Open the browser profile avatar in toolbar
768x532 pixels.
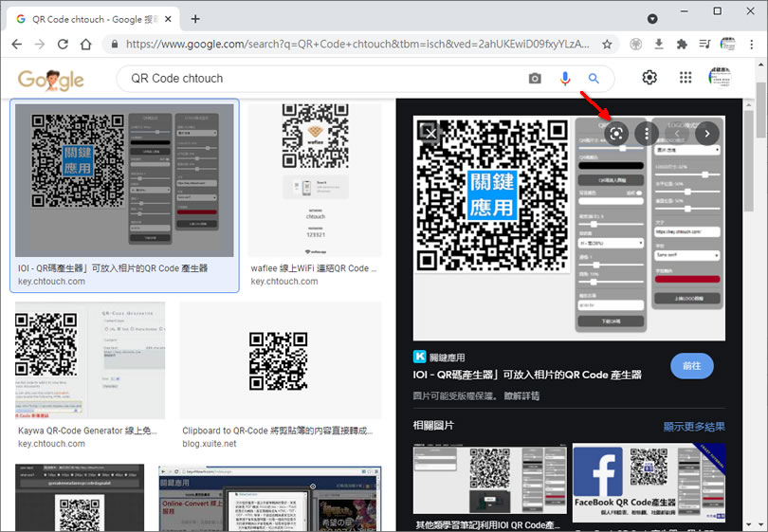pos(728,44)
